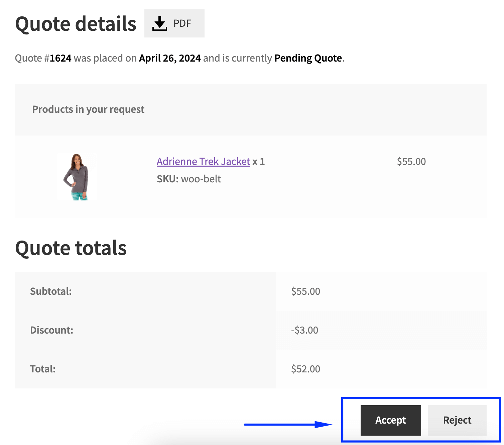504x445 pixels.
Task: Select the quote number 1624 text
Action: 60,58
